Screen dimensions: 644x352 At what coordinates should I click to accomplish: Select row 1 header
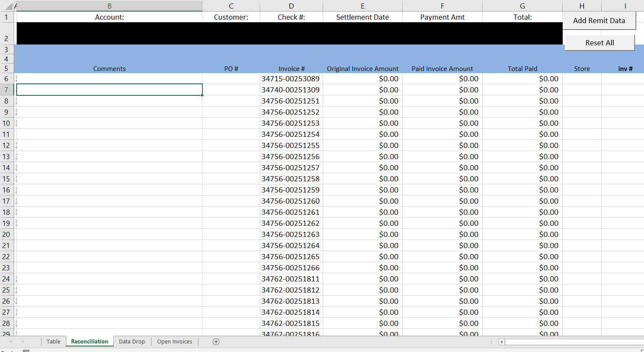tap(6, 17)
